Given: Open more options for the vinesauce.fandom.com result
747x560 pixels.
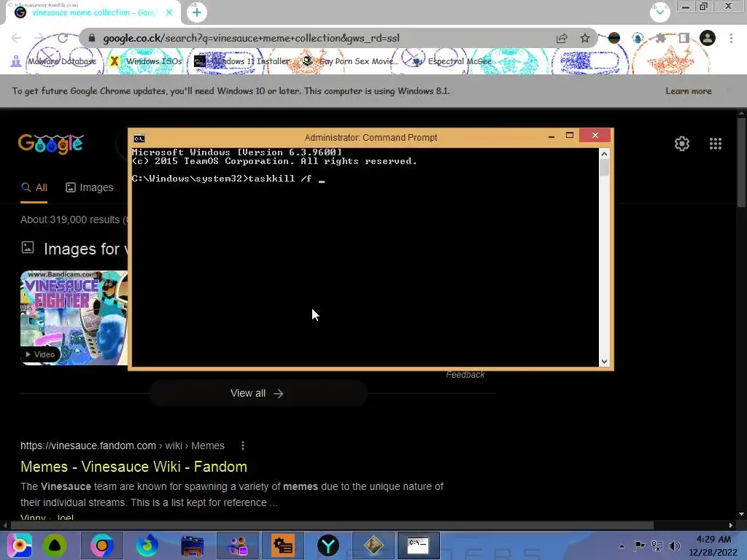Looking at the screenshot, I should point(243,446).
